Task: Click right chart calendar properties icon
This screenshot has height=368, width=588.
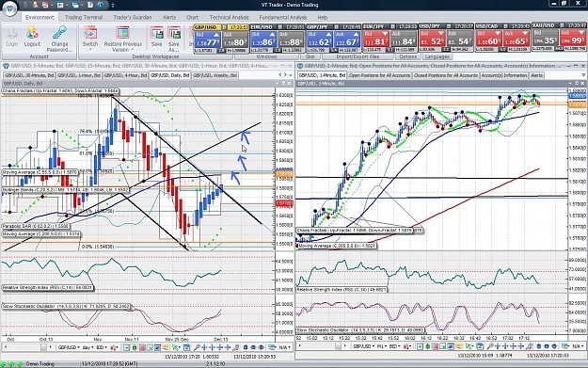Action: (480, 347)
